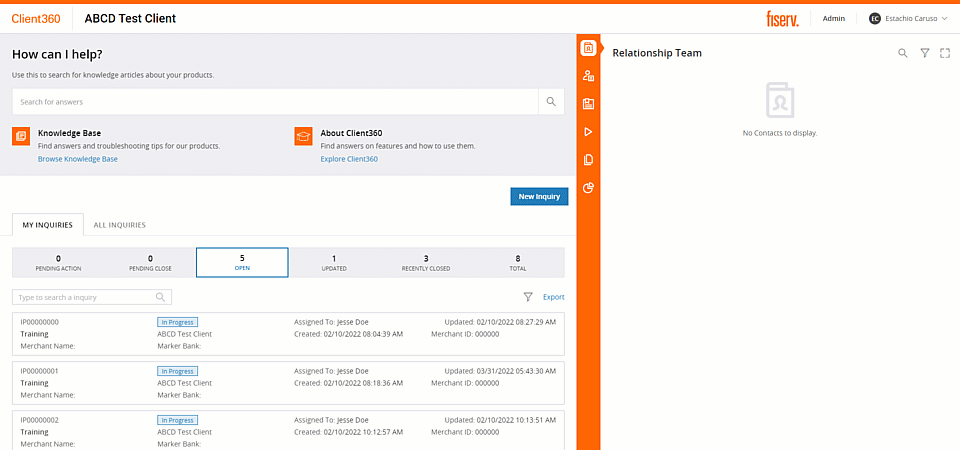This screenshot has width=960, height=450.
Task: Open inquiry IP00000002
Action: [x=288, y=430]
